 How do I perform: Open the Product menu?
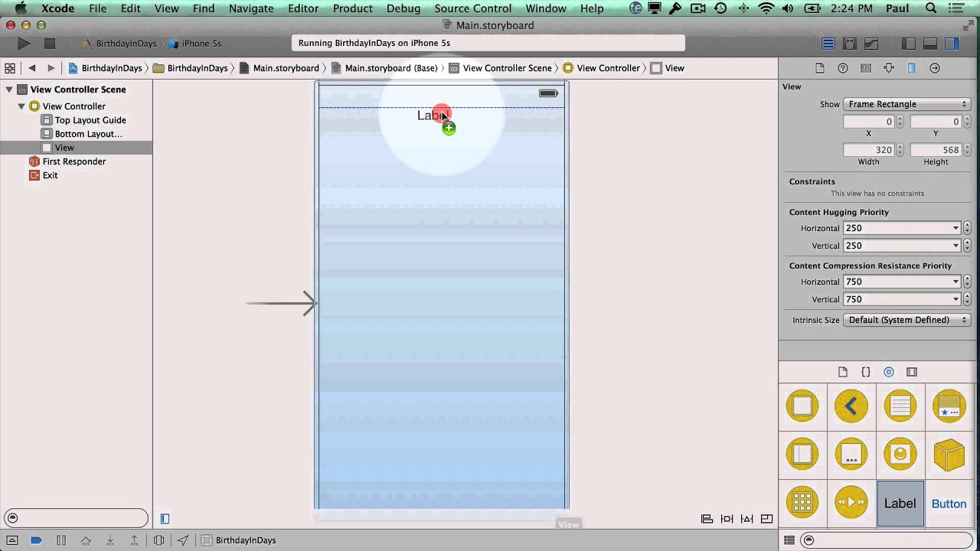[353, 8]
